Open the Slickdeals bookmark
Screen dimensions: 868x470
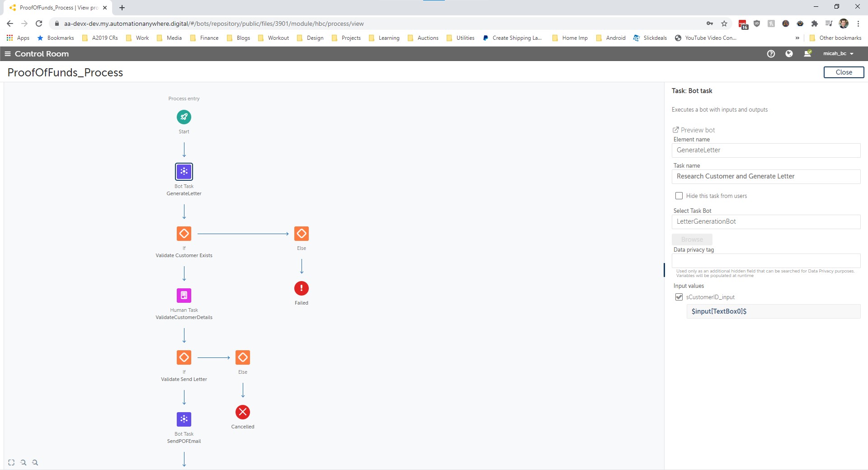pyautogui.click(x=650, y=38)
